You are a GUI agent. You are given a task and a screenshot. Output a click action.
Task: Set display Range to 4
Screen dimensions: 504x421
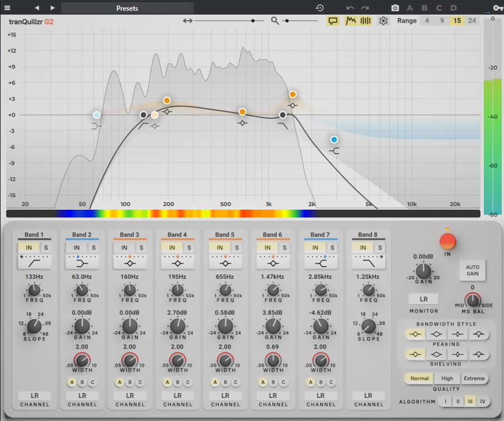point(427,21)
